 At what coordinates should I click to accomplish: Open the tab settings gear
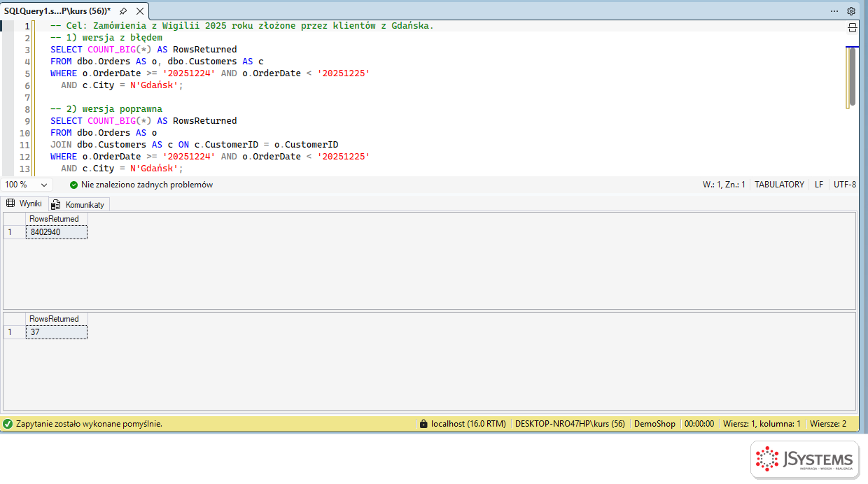click(851, 11)
